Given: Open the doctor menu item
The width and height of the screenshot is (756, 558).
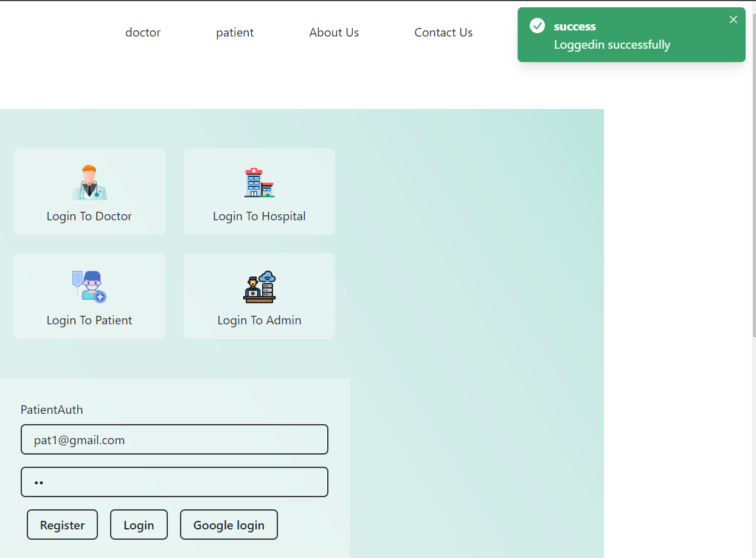Looking at the screenshot, I should click(143, 32).
